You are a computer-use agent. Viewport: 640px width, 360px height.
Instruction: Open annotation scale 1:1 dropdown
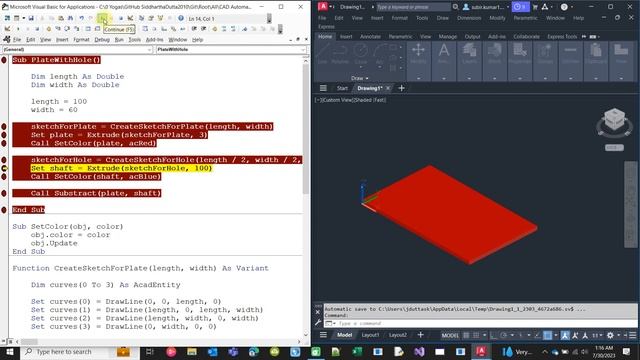pyautogui.click(x=597, y=335)
